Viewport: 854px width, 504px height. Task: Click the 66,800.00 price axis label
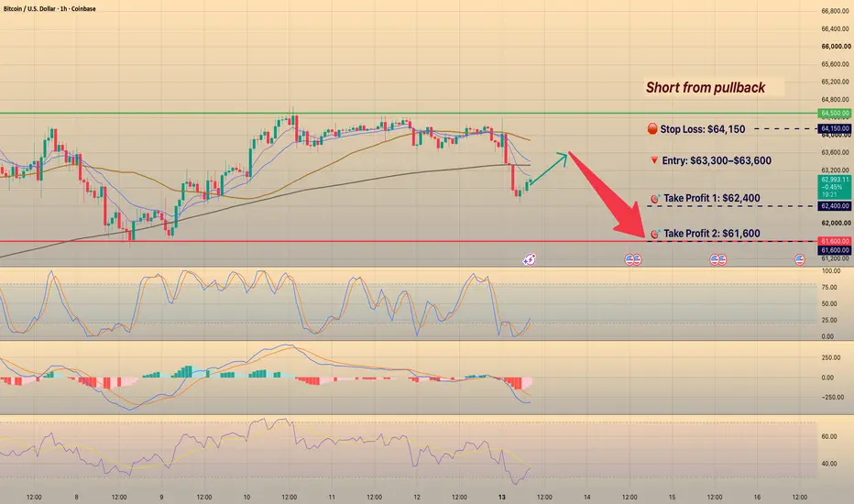point(836,11)
